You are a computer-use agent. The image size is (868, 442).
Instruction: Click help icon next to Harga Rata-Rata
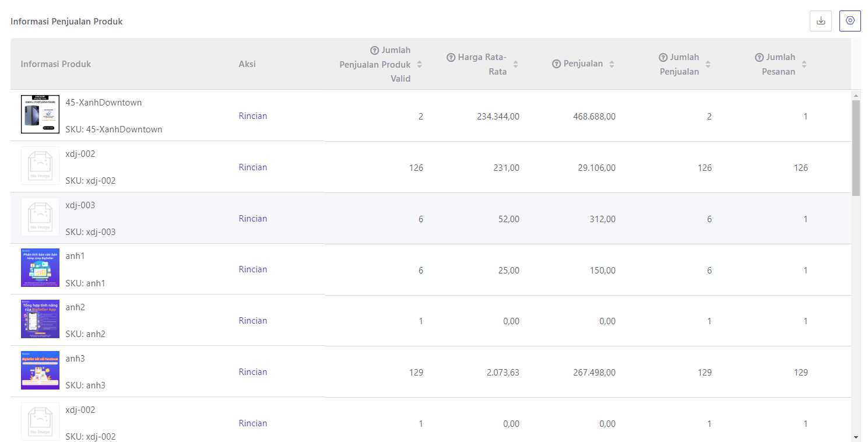(451, 57)
